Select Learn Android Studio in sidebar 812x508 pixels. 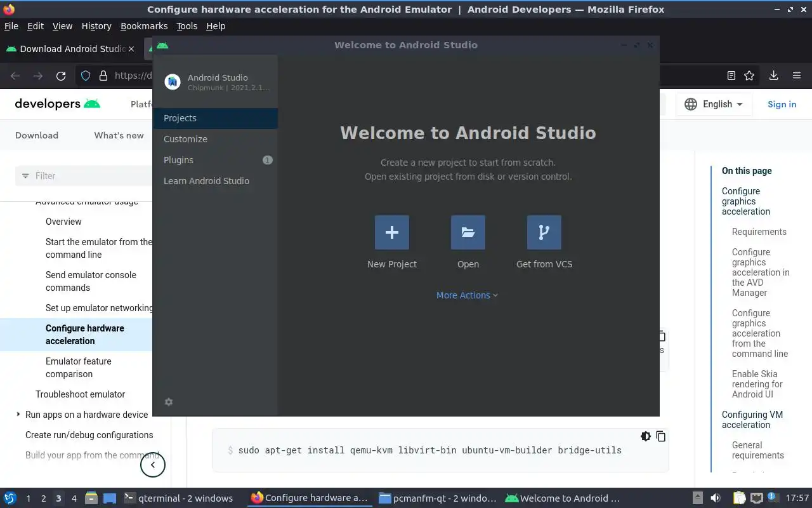pos(216,181)
